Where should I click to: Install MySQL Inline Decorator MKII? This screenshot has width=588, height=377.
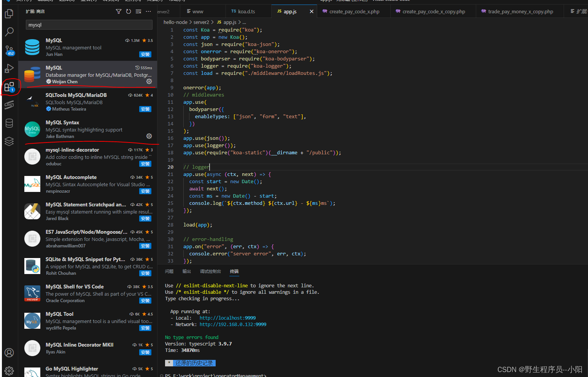point(145,352)
